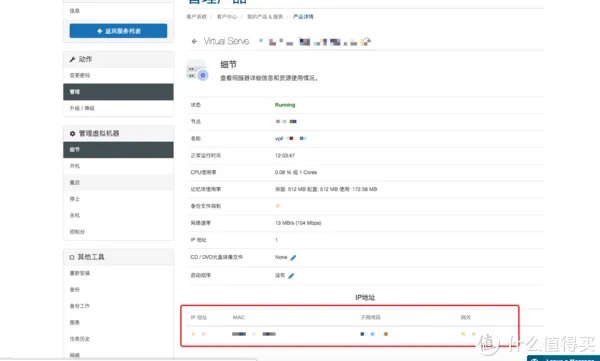Select the highlighted 细节 sidebar item

coord(118,150)
